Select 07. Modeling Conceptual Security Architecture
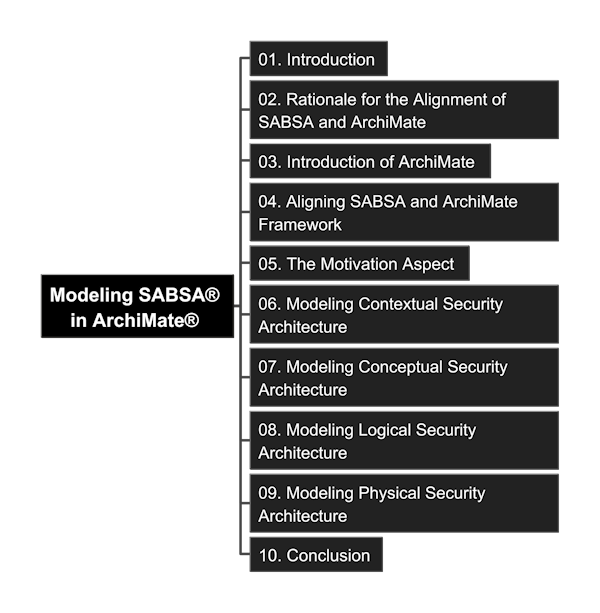 coord(404,377)
